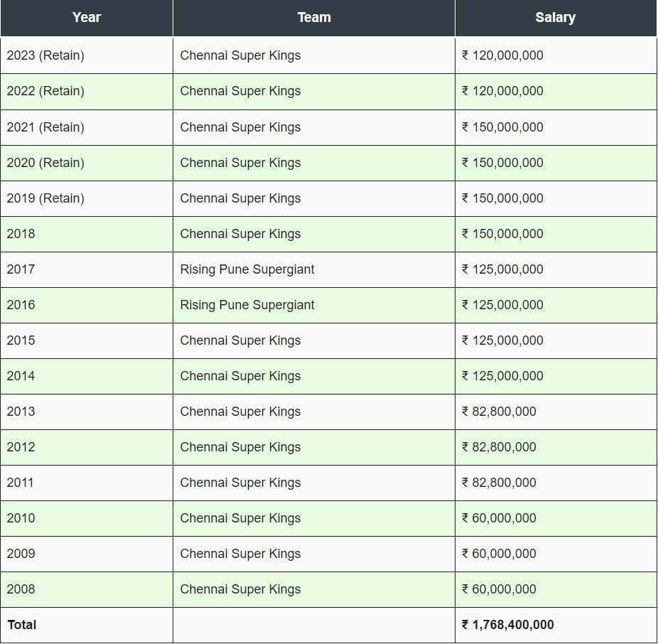This screenshot has height=644, width=658.
Task: Click the Salary column header
Action: [x=556, y=18]
